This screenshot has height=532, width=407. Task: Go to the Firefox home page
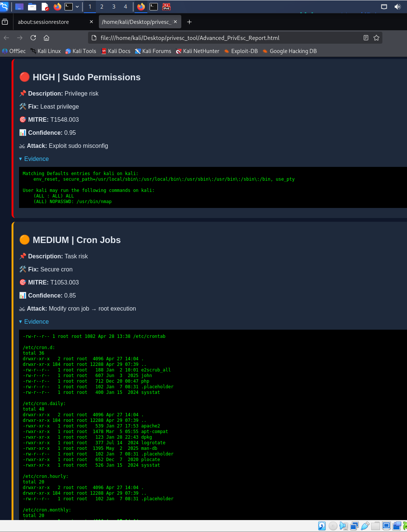47,38
